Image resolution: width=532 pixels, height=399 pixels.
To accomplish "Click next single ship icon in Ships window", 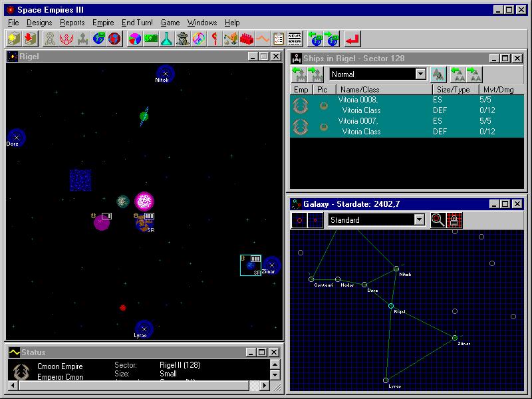I will click(315, 74).
